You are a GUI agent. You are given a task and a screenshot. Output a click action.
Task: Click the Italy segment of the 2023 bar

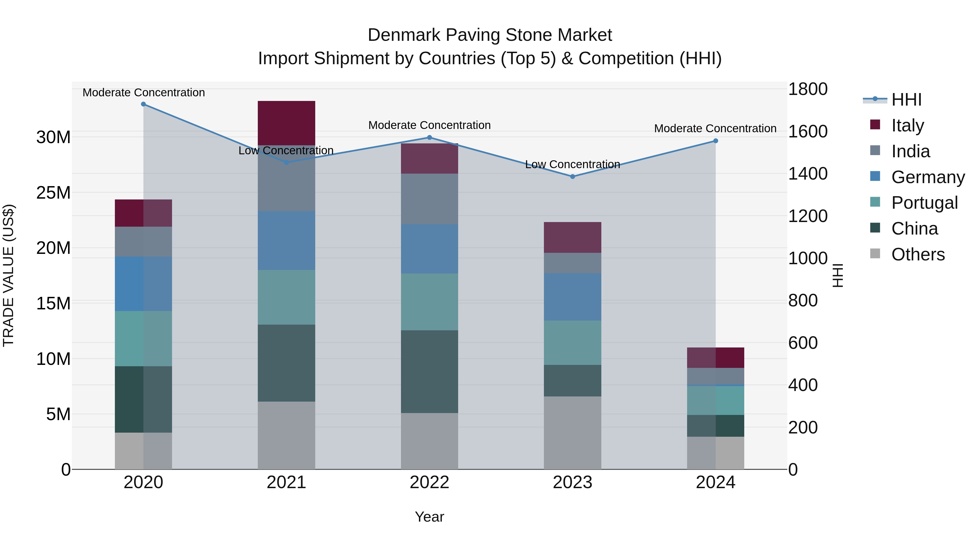click(x=572, y=237)
